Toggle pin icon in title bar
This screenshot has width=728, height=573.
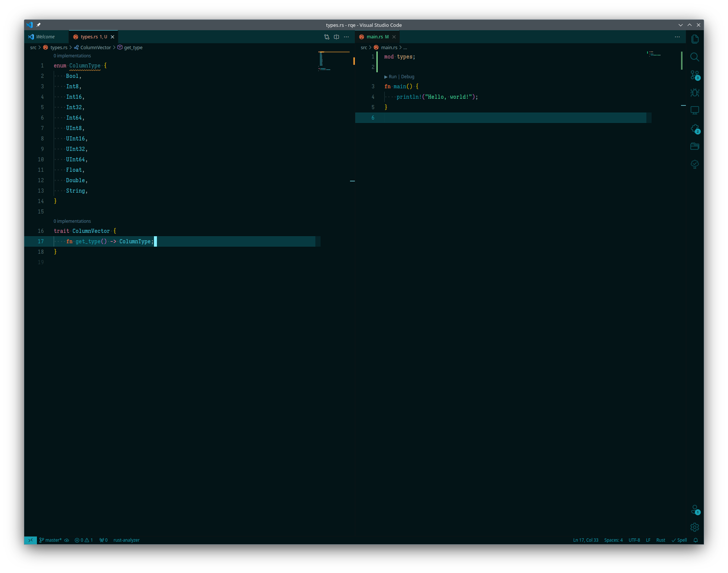pos(39,25)
